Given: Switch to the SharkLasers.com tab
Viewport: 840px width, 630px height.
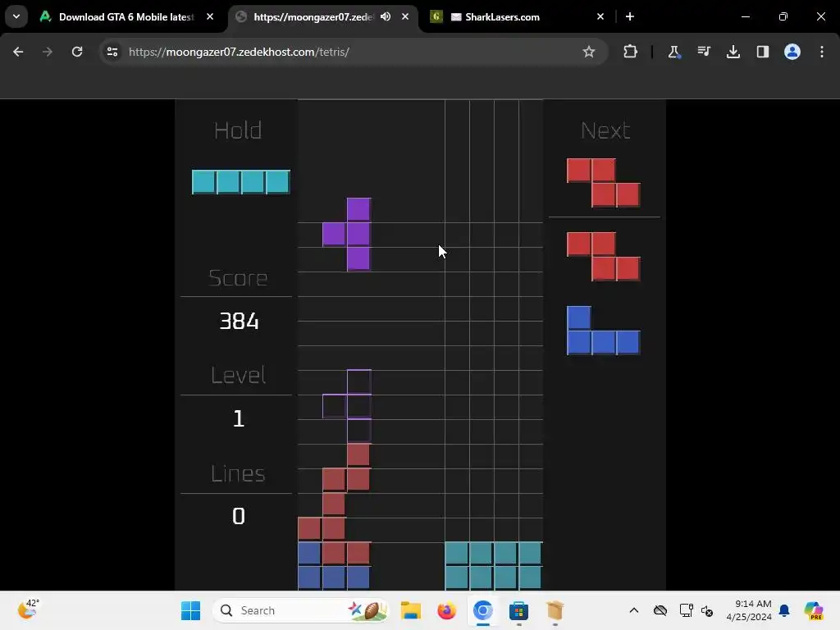Looking at the screenshot, I should coord(502,17).
